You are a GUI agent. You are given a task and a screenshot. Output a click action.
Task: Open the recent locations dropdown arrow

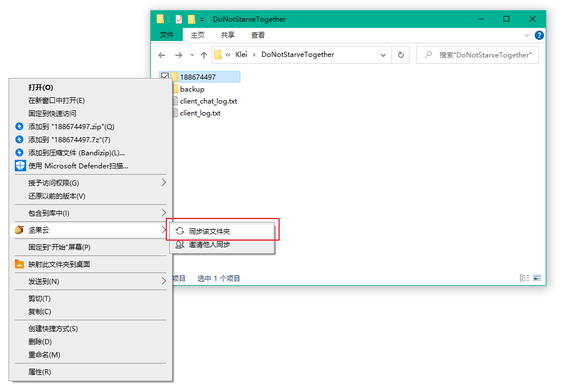coord(192,55)
